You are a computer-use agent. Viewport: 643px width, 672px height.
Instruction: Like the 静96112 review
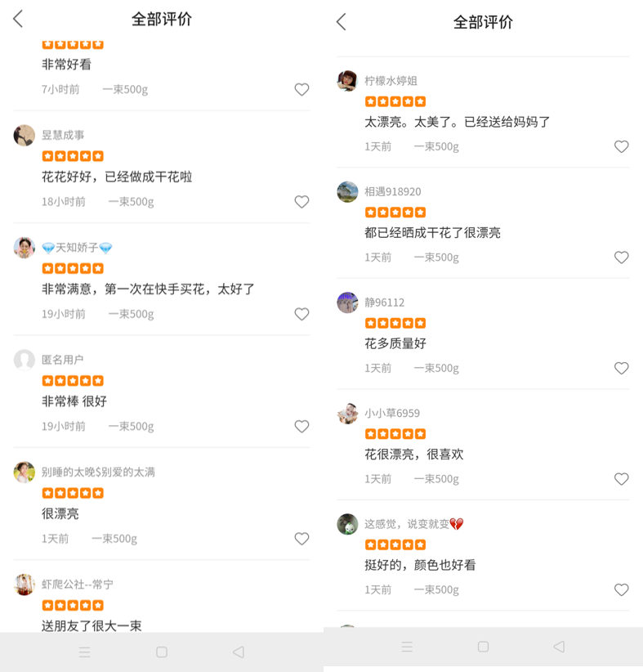[621, 368]
